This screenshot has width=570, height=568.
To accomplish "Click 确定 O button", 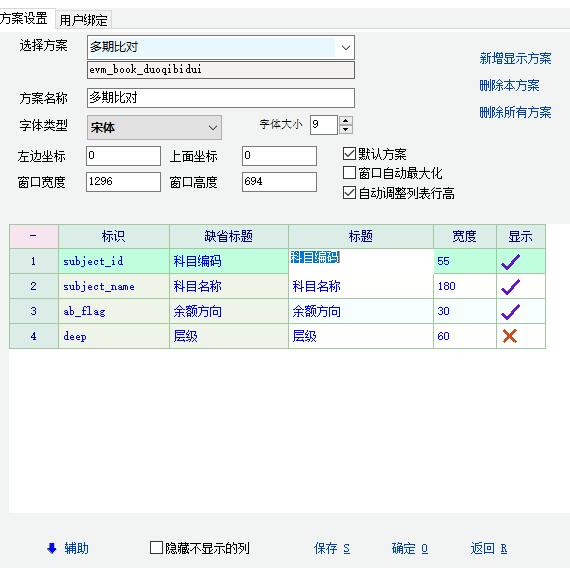I will [x=410, y=548].
